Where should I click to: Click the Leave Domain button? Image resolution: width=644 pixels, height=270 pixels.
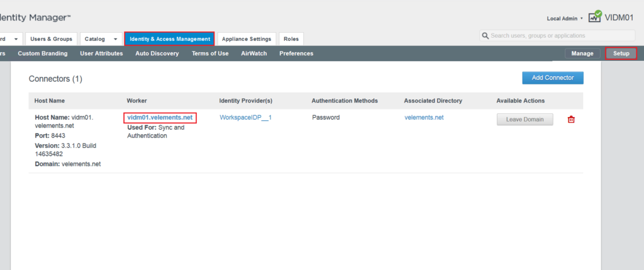pyautogui.click(x=525, y=120)
